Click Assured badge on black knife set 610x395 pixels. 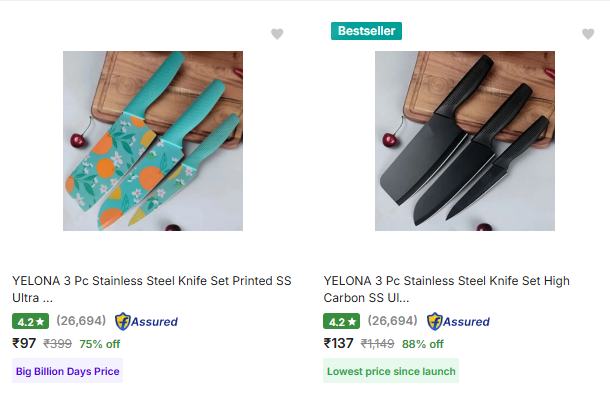point(458,321)
